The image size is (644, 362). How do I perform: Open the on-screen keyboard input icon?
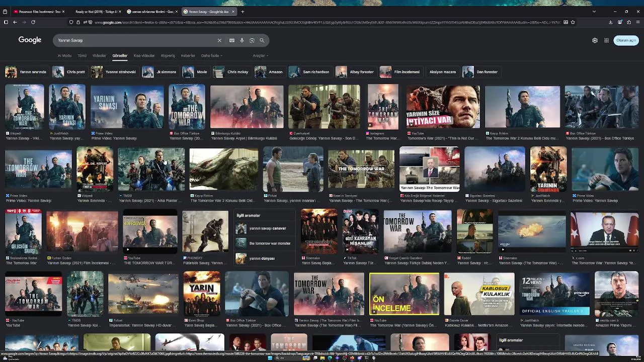232,40
